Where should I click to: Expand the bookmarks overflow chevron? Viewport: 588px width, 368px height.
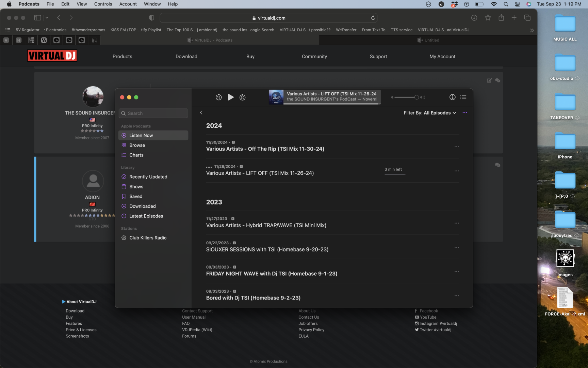click(532, 30)
